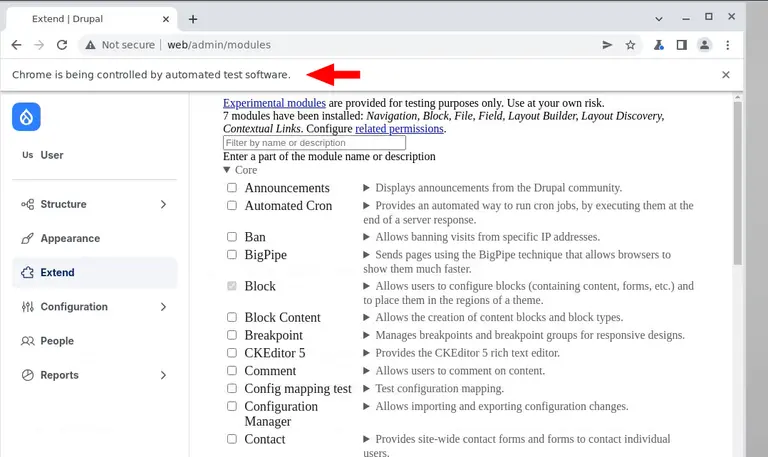Click the Configuration sliders icon
This screenshot has width=768, height=457.
click(x=27, y=307)
